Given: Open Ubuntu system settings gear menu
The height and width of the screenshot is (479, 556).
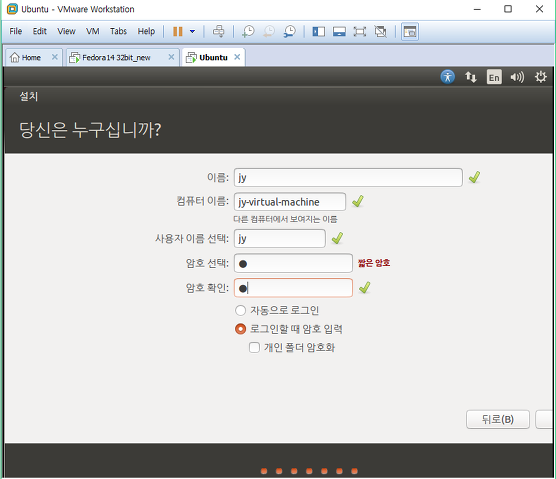Looking at the screenshot, I should tap(541, 77).
